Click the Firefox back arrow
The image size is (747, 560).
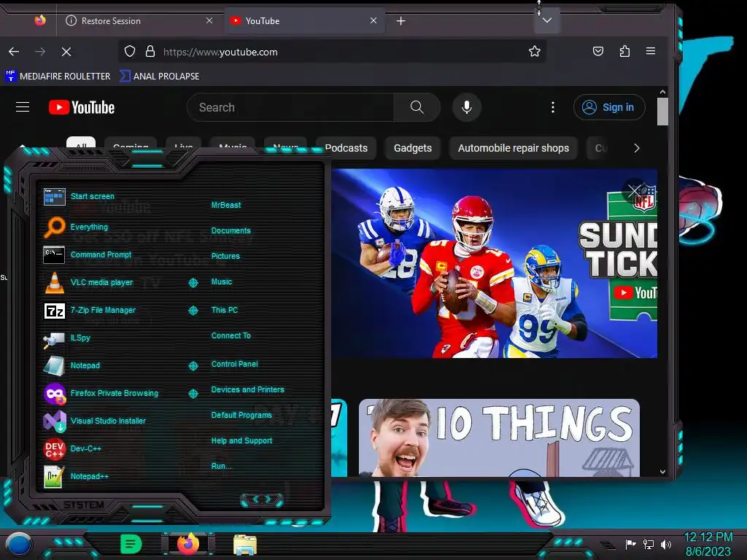coord(14,52)
